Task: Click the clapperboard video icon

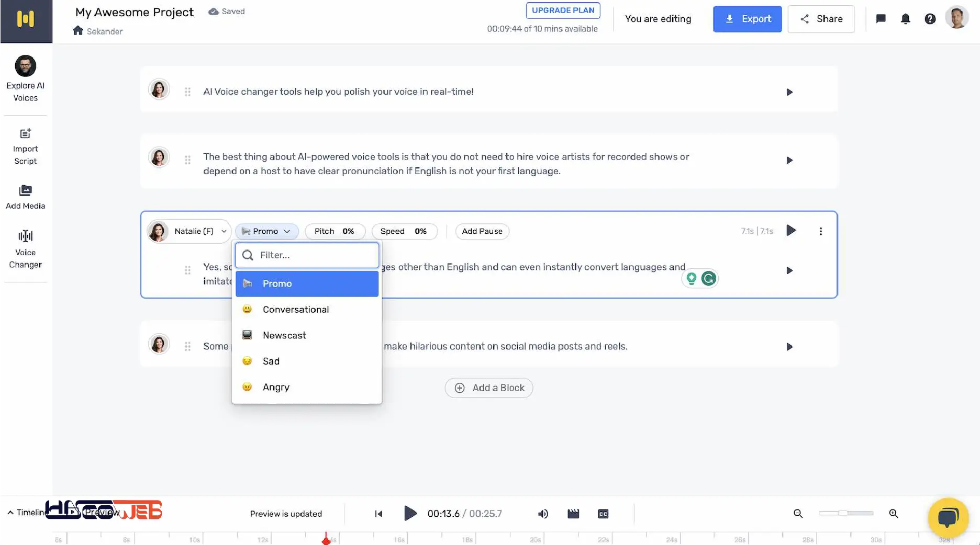Action: click(x=573, y=514)
